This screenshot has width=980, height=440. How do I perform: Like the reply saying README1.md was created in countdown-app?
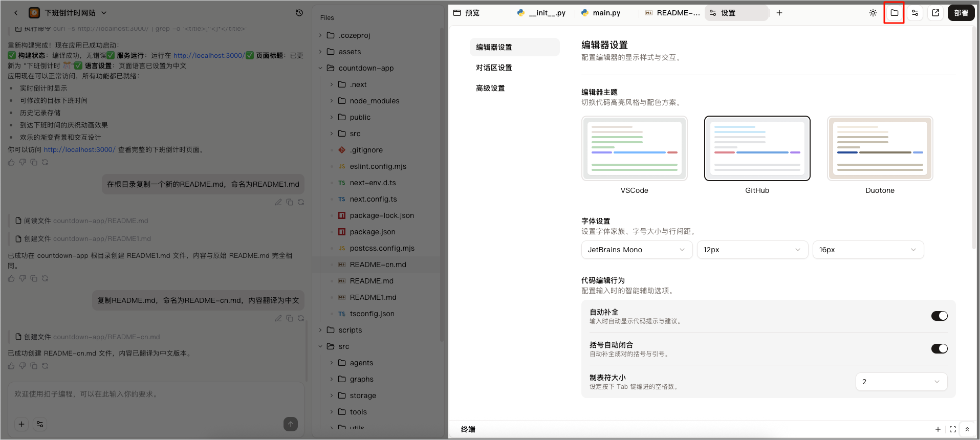pyautogui.click(x=11, y=278)
